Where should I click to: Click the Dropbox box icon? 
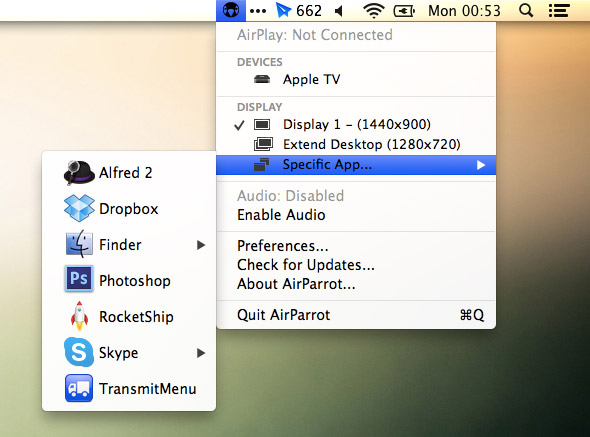pos(79,208)
